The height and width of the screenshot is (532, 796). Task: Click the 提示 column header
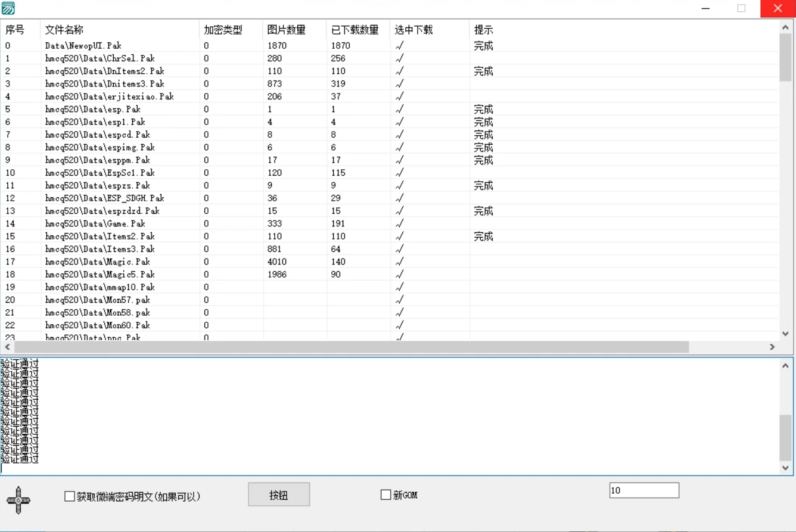(x=624, y=30)
